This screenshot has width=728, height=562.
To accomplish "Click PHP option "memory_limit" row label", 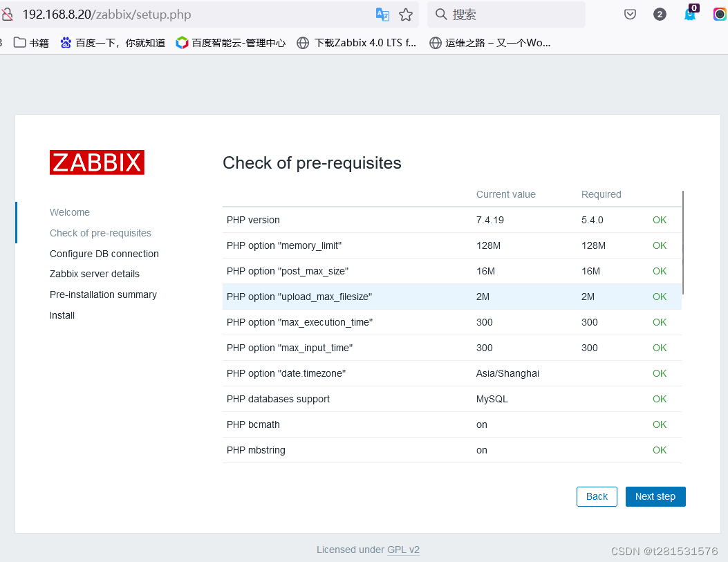I will tap(283, 245).
